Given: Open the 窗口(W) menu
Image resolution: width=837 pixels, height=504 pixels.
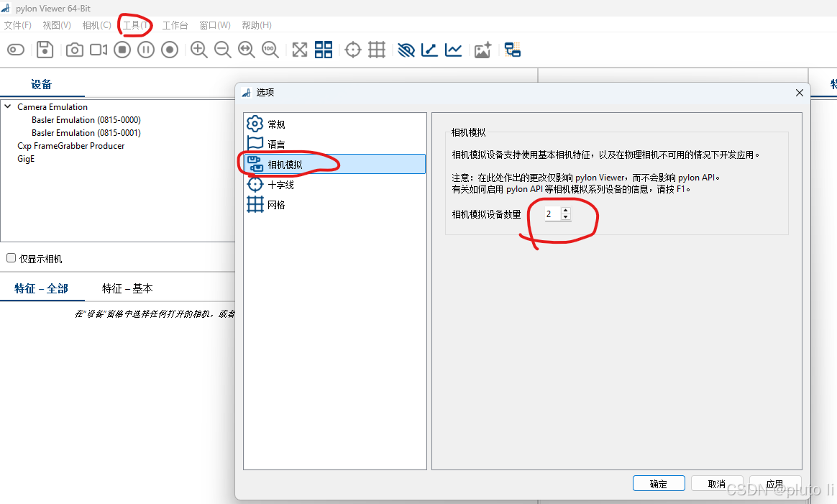Looking at the screenshot, I should click(215, 25).
